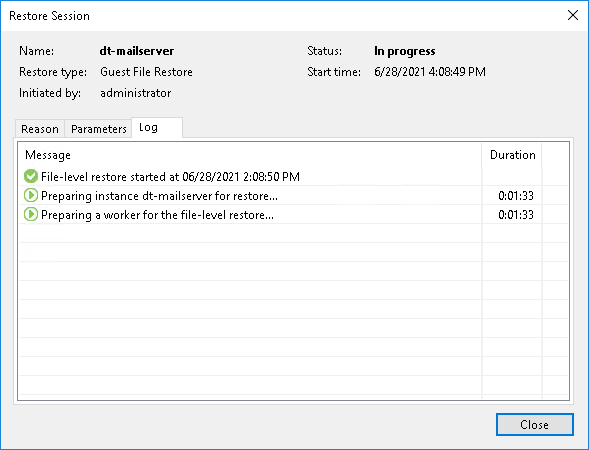Click the Close button
589x450 pixels.
click(535, 424)
